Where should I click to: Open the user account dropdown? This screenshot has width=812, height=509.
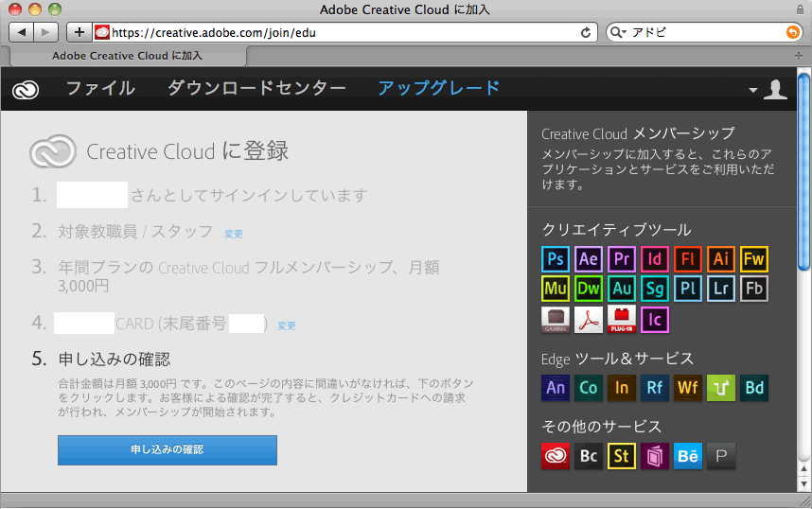pos(768,90)
